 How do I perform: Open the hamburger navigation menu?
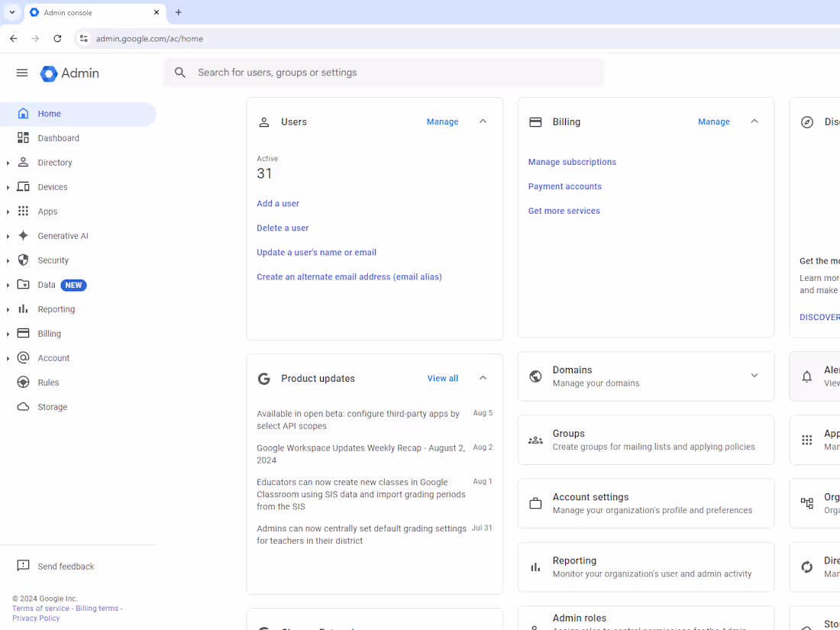point(21,73)
